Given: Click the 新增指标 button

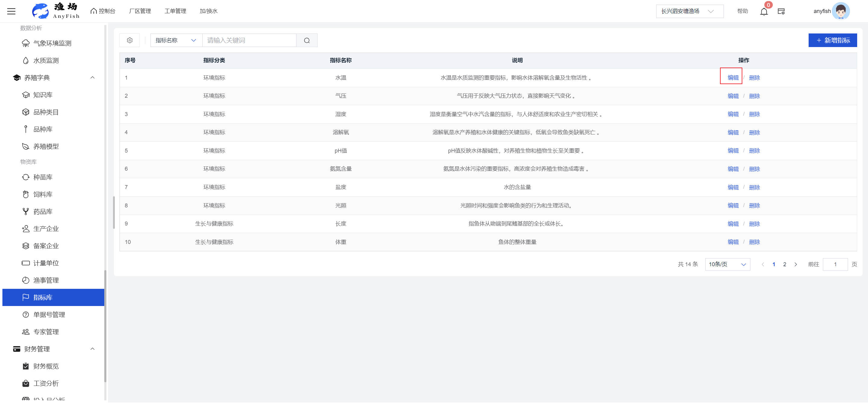Looking at the screenshot, I should 832,40.
